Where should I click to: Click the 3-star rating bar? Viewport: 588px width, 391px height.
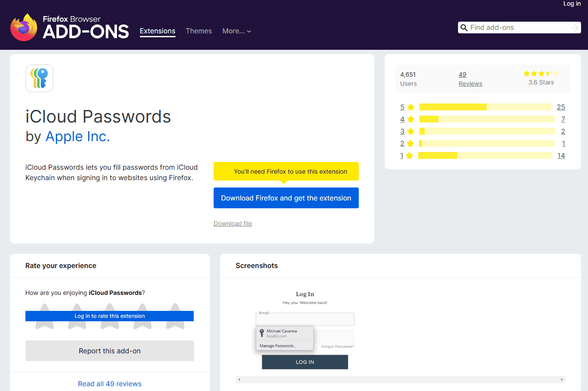tap(487, 131)
